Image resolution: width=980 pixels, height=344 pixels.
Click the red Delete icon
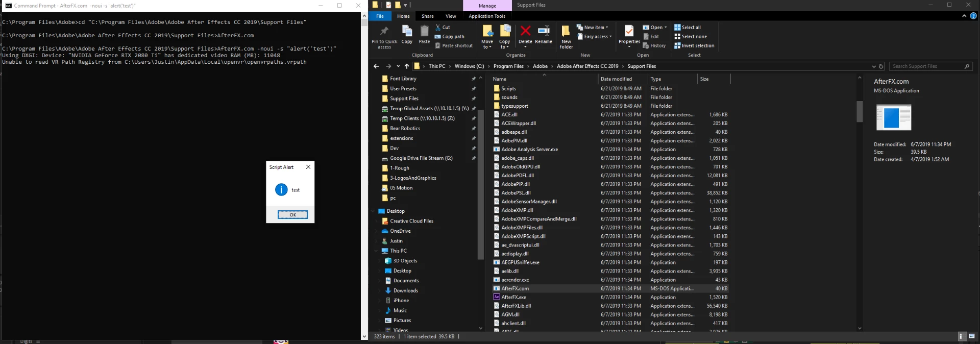(x=525, y=31)
